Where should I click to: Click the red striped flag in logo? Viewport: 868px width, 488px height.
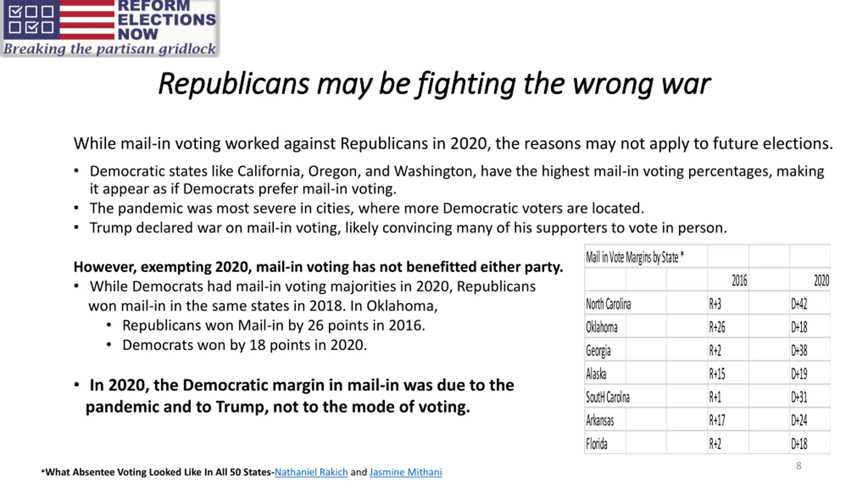tap(87, 20)
